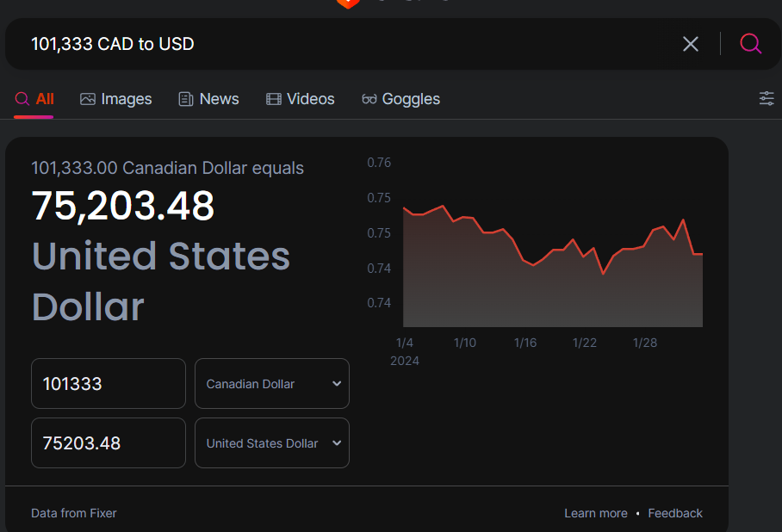Open the United States Dollar currency dropdown
The height and width of the screenshot is (532, 782).
[x=272, y=442]
